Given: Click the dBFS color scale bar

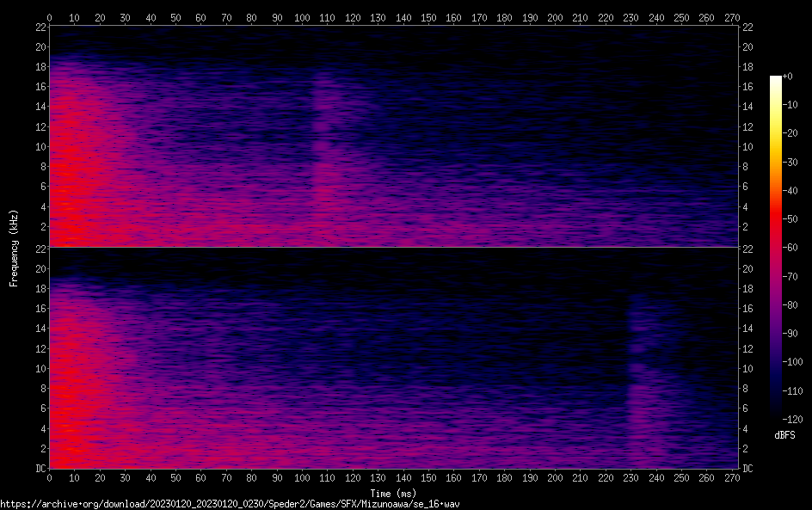Looking at the screenshot, I should coord(776,249).
